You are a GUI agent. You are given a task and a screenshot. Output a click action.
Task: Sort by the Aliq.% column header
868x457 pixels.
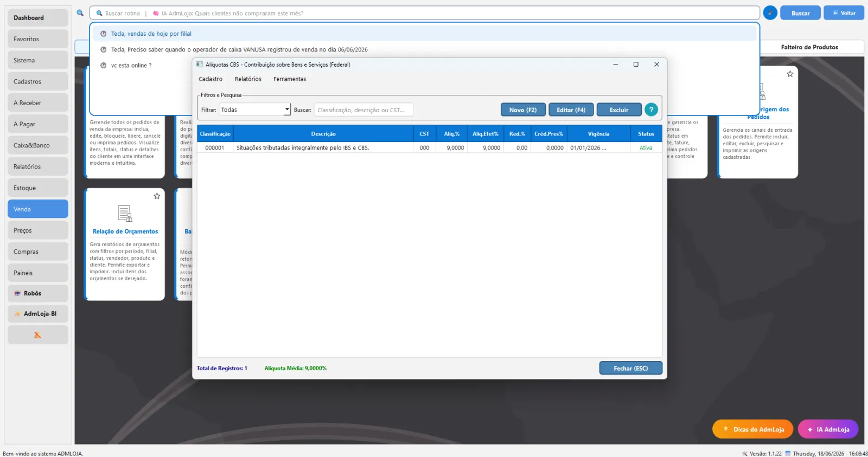pos(451,134)
